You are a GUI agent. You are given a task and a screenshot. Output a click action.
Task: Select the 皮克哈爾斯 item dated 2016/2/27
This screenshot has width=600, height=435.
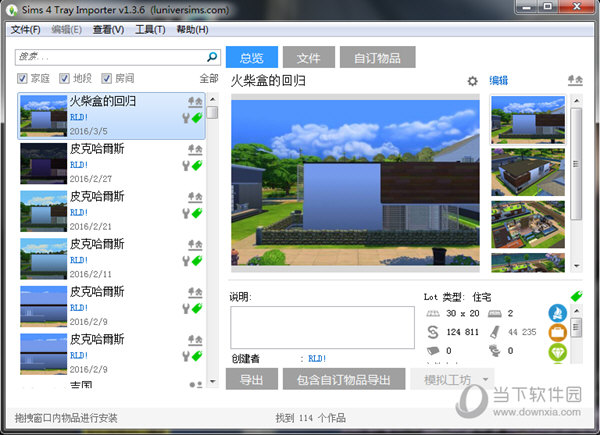point(112,163)
